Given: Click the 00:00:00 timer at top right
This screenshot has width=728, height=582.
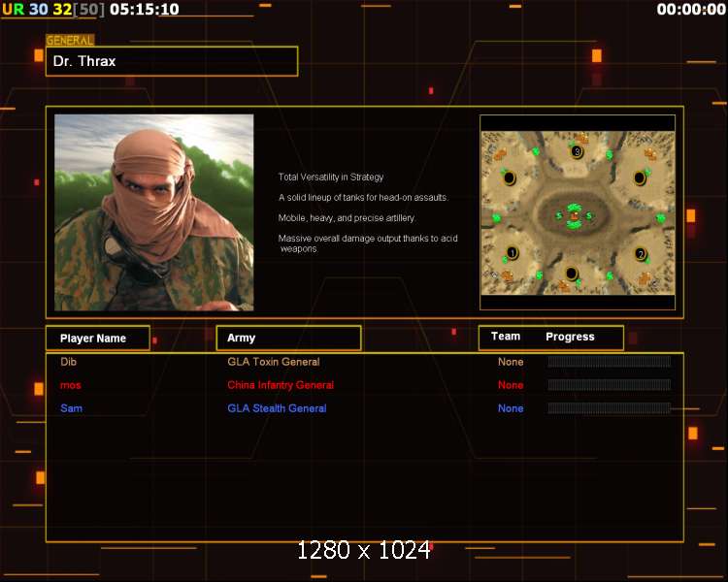Looking at the screenshot, I should [x=691, y=10].
